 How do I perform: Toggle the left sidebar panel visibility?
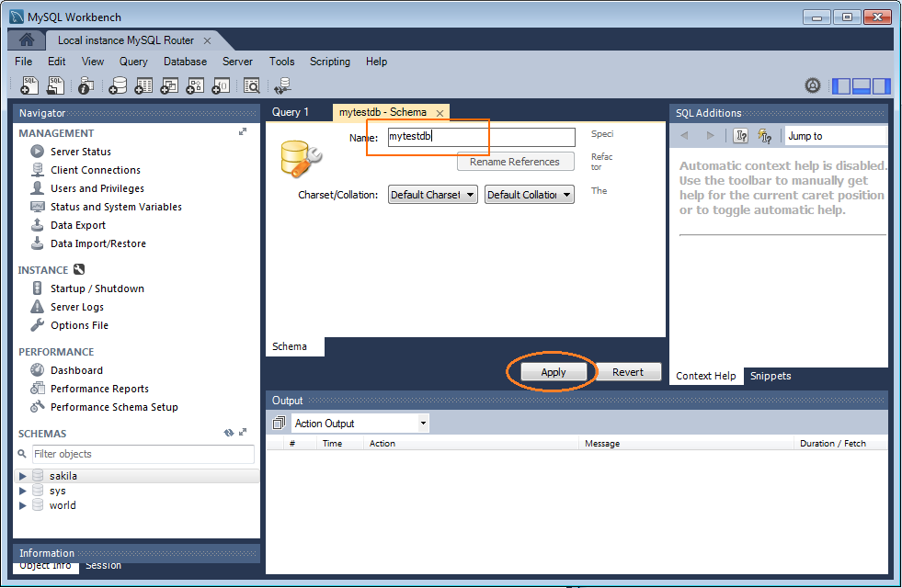[841, 86]
